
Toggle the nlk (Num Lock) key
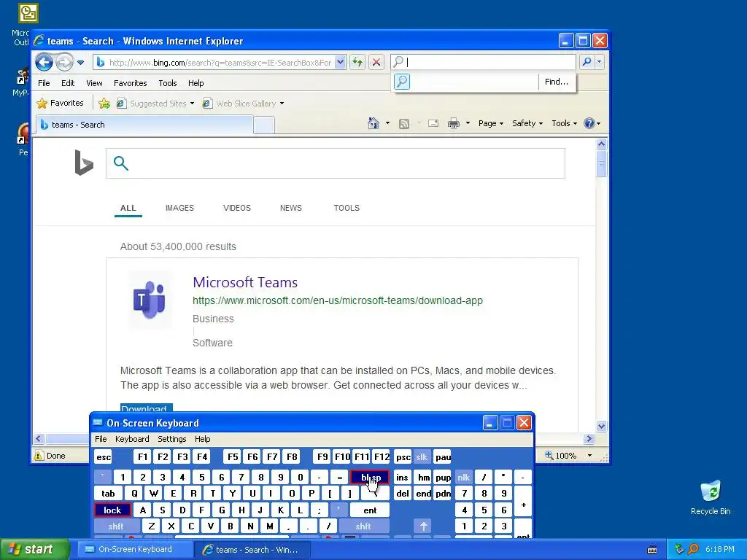pos(463,477)
